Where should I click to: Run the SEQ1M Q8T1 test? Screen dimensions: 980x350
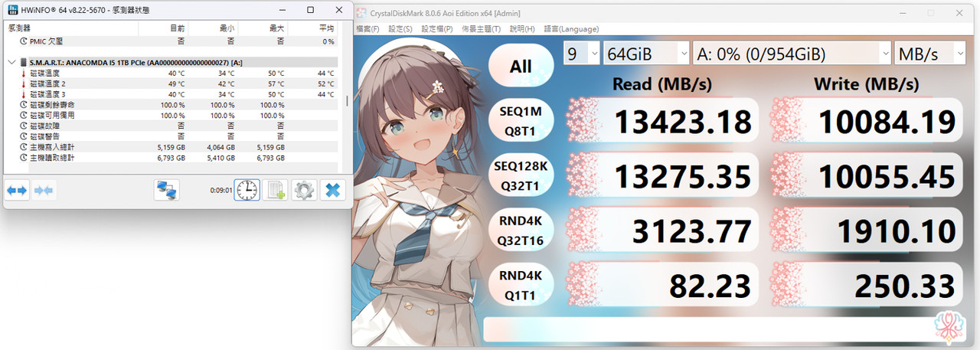[521, 121]
